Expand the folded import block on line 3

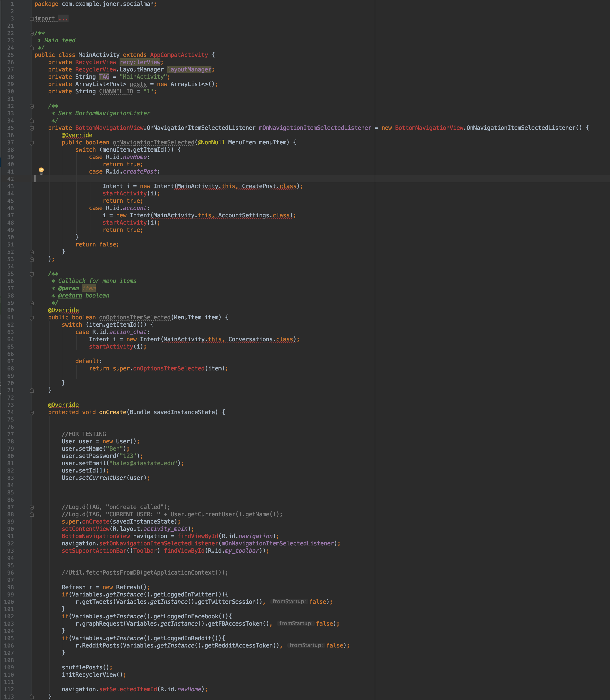coord(32,19)
